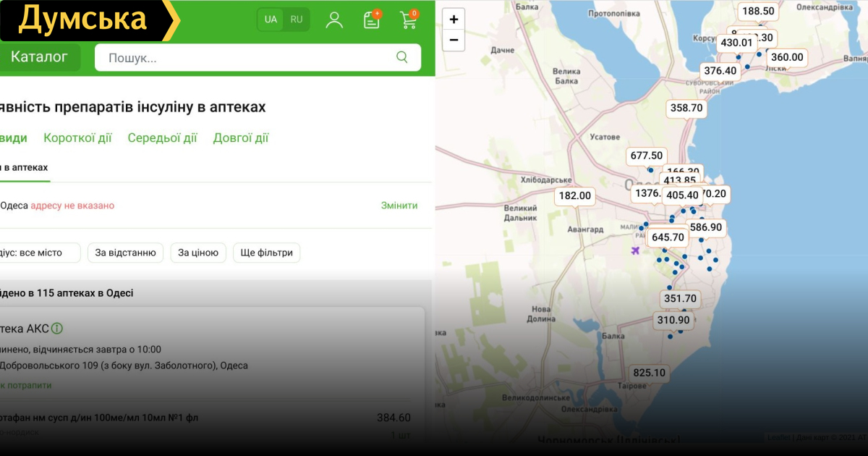Zoom out on the map

(x=454, y=40)
